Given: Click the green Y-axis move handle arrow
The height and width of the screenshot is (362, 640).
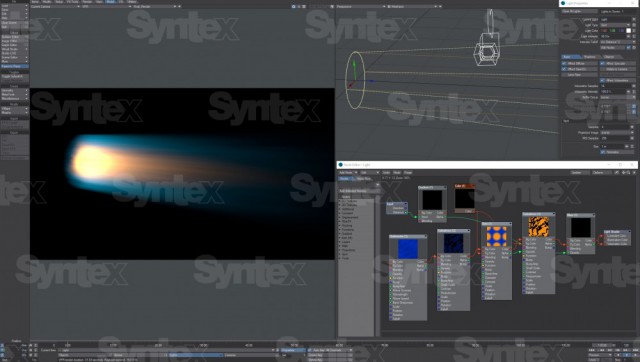Looking at the screenshot, I should coord(354,69).
